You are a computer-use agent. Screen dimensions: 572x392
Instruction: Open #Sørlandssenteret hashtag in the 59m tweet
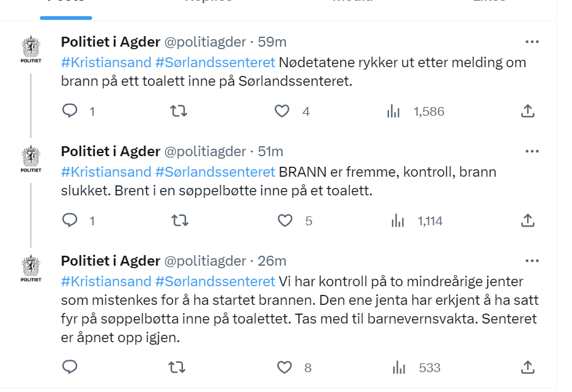(x=215, y=62)
